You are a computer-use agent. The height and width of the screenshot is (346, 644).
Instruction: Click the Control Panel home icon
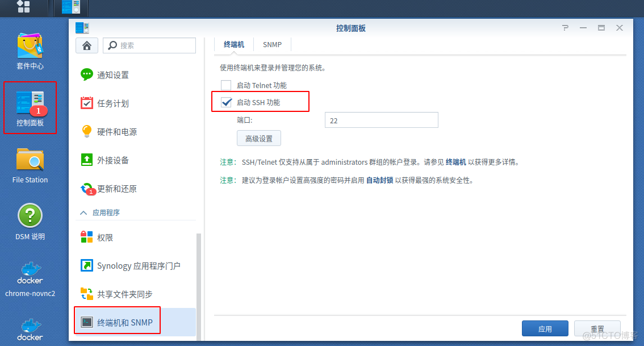(86, 45)
